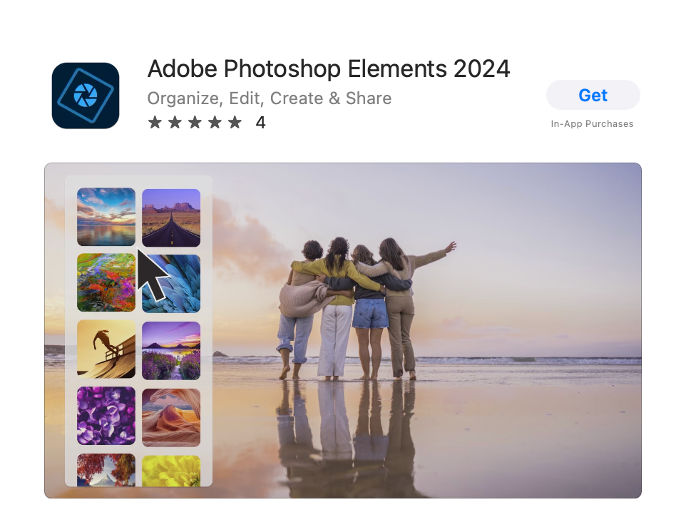Choose the yellow flower thumbnail

(171, 471)
